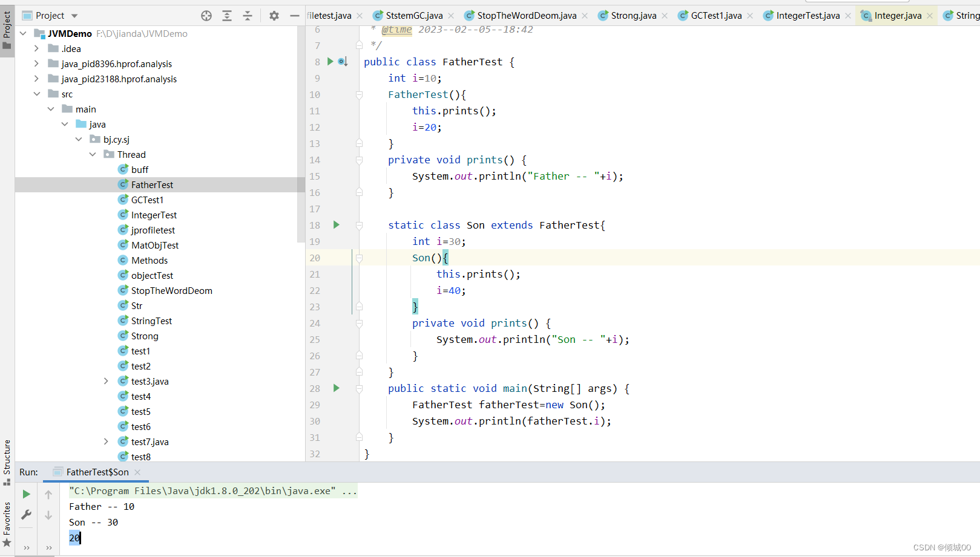This screenshot has height=557, width=980.
Task: Click the down stack trace arrow in Run panel
Action: pos(48,515)
